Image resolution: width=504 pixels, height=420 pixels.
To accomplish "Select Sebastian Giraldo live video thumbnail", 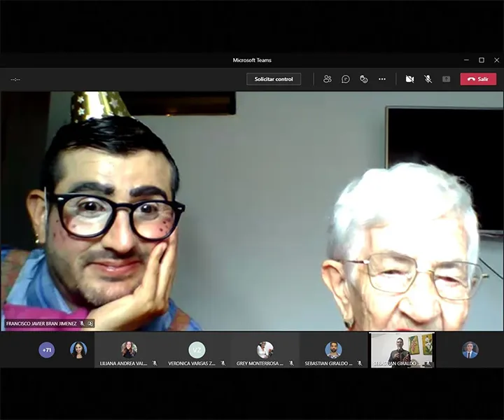I will point(402,350).
